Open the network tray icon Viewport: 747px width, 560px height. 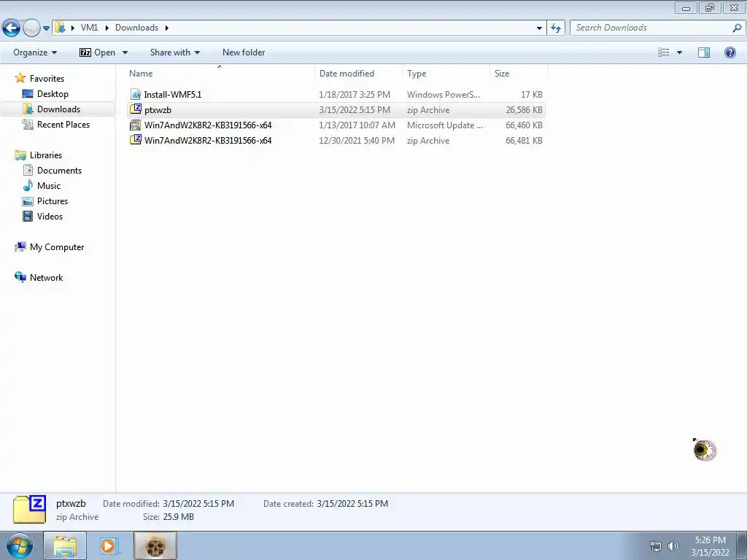coord(656,546)
